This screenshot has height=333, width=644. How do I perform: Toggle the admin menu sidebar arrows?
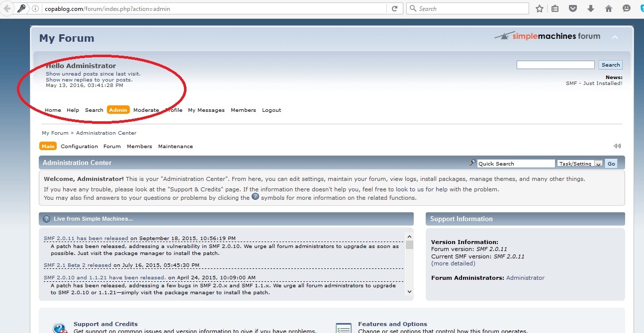pyautogui.click(x=617, y=146)
